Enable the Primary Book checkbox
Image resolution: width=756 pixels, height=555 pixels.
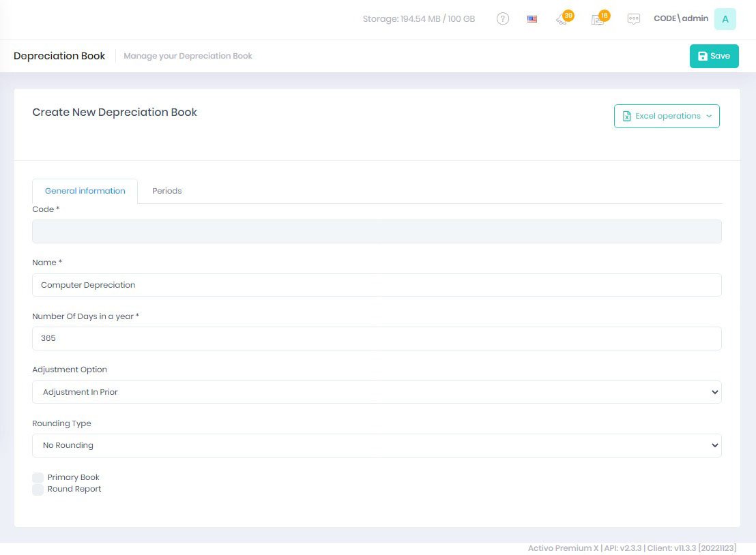point(38,478)
